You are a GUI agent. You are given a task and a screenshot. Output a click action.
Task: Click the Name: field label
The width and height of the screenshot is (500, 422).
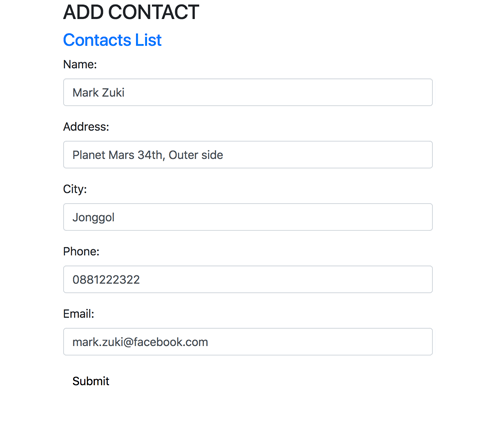click(80, 64)
